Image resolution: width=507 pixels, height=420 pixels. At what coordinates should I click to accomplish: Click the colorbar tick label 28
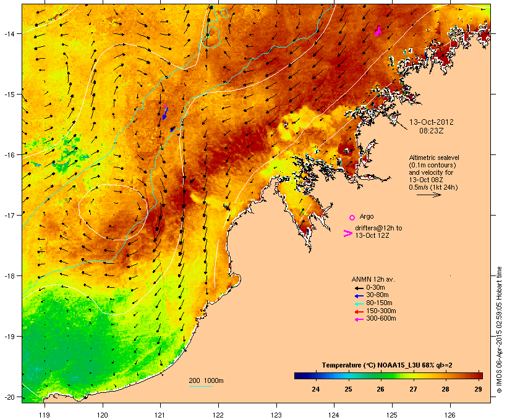[x=446, y=389]
